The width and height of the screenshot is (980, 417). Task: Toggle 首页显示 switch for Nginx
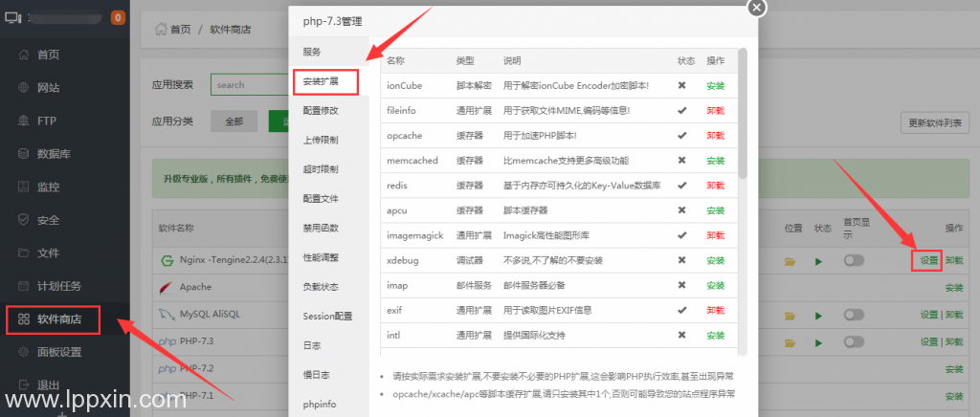pos(854,260)
